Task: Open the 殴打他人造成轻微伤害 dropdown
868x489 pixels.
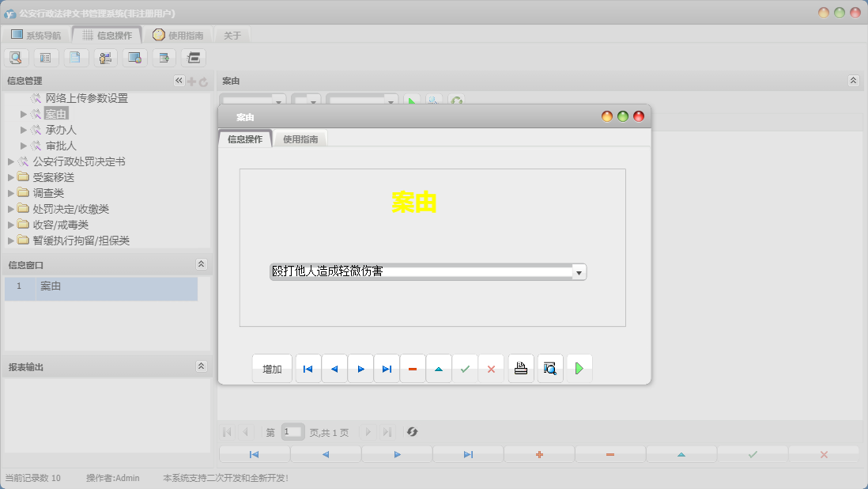Action: [579, 271]
